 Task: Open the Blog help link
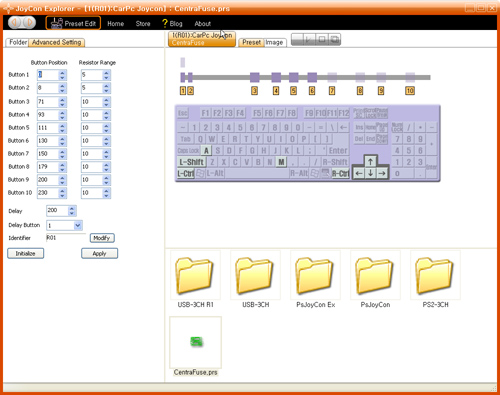click(172, 24)
